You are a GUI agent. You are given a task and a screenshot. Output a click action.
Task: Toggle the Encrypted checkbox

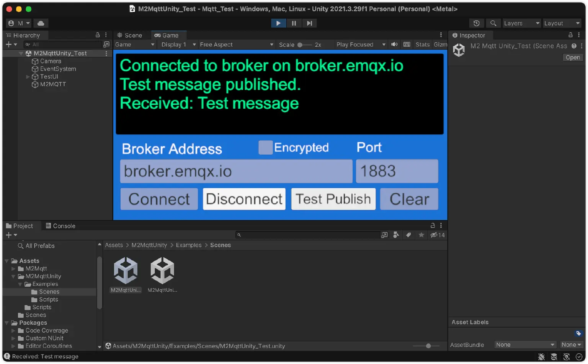(x=265, y=147)
